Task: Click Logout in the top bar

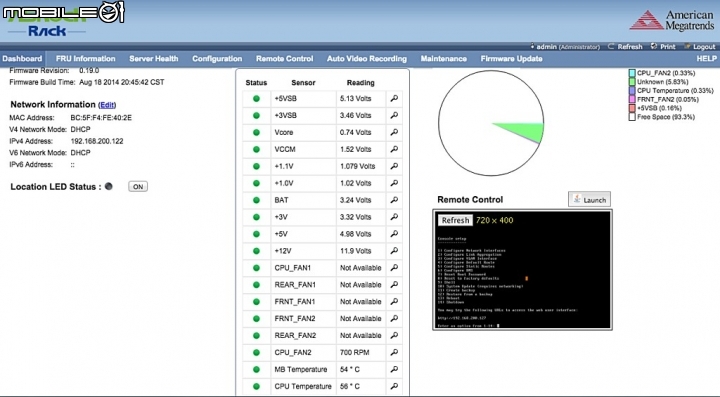Action: [700, 47]
